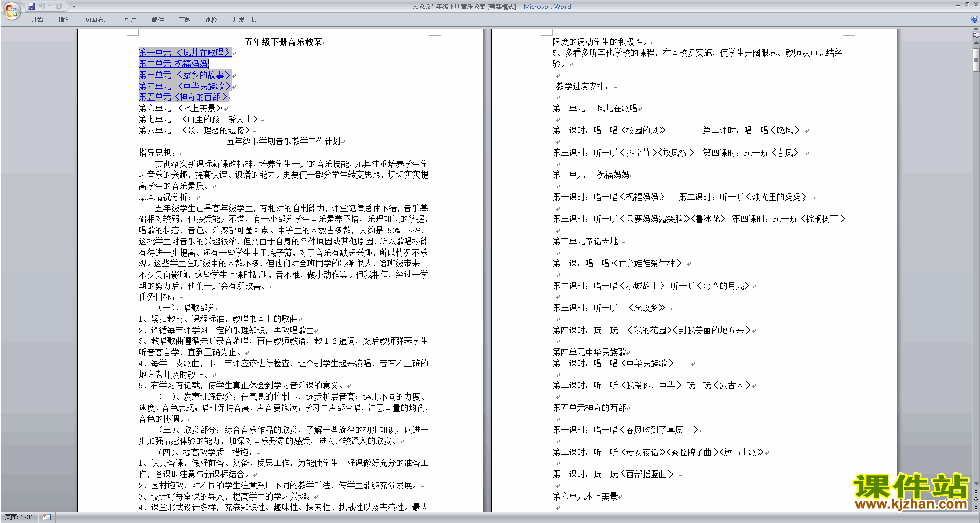The image size is (980, 523).
Task: Restore down the Word window
Action: point(967,4)
